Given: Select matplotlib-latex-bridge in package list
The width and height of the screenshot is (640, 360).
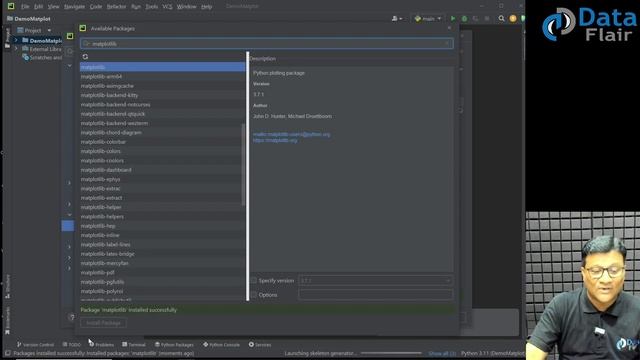Looking at the screenshot, I should pyautogui.click(x=162, y=254).
